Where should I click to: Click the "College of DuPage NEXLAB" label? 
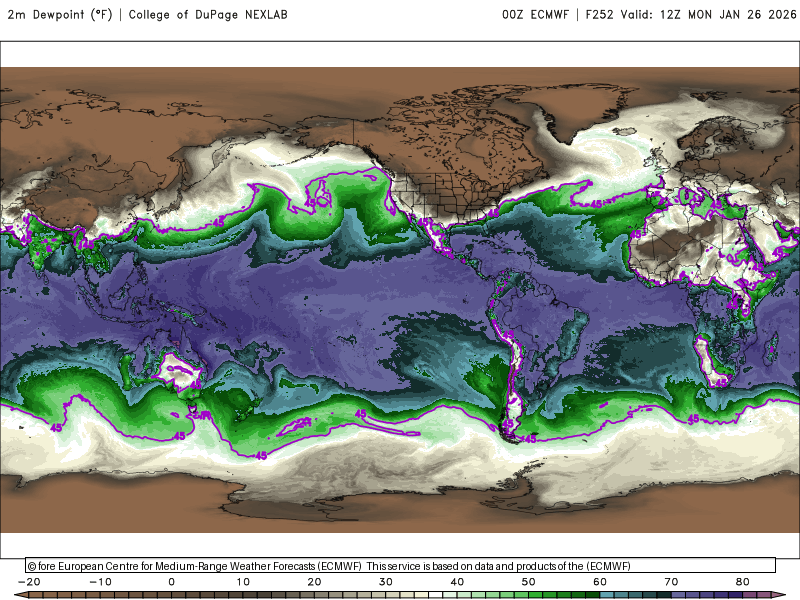[x=208, y=15]
